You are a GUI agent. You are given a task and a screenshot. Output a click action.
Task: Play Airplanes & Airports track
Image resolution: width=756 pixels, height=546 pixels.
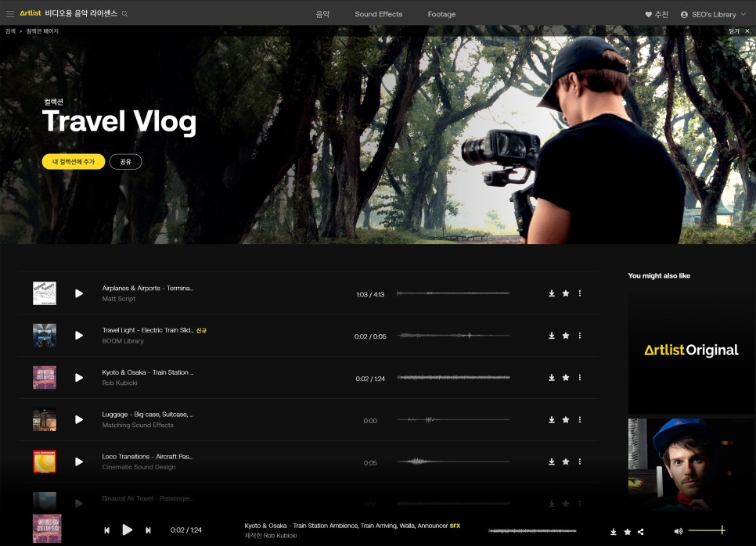coord(79,293)
